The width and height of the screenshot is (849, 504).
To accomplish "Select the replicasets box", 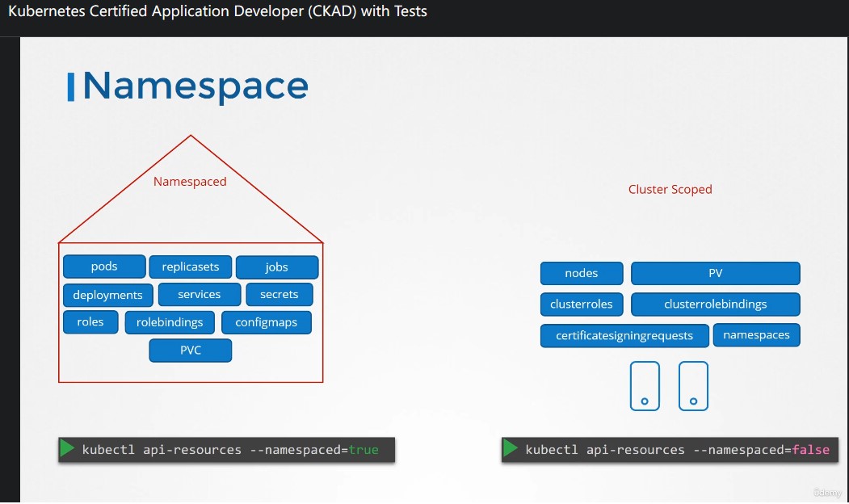I will [191, 267].
